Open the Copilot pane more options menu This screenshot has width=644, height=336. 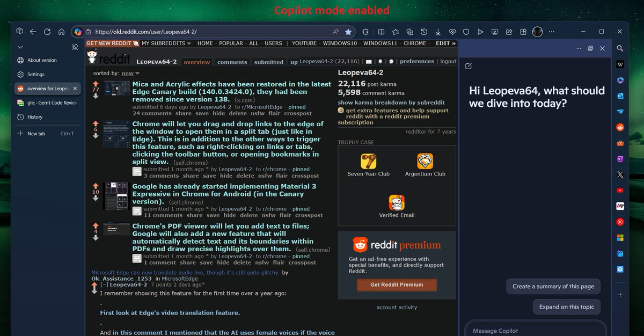(x=579, y=48)
